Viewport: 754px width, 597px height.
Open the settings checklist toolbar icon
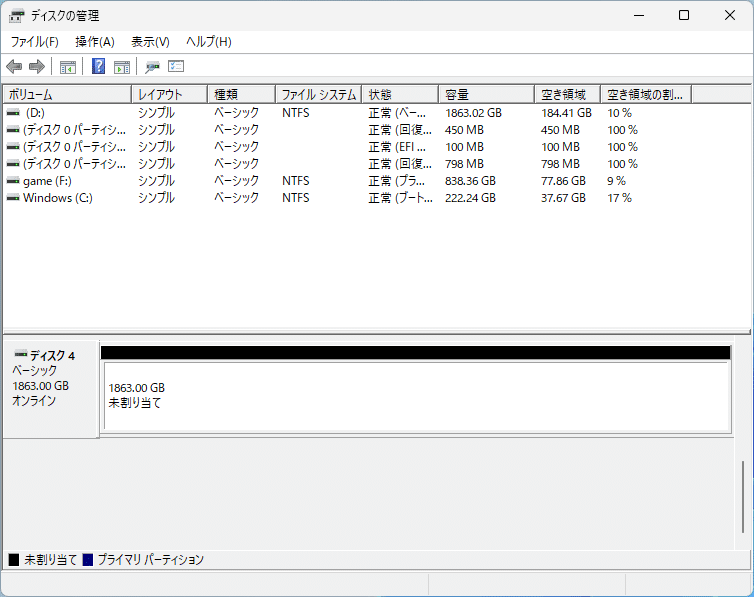click(x=176, y=66)
